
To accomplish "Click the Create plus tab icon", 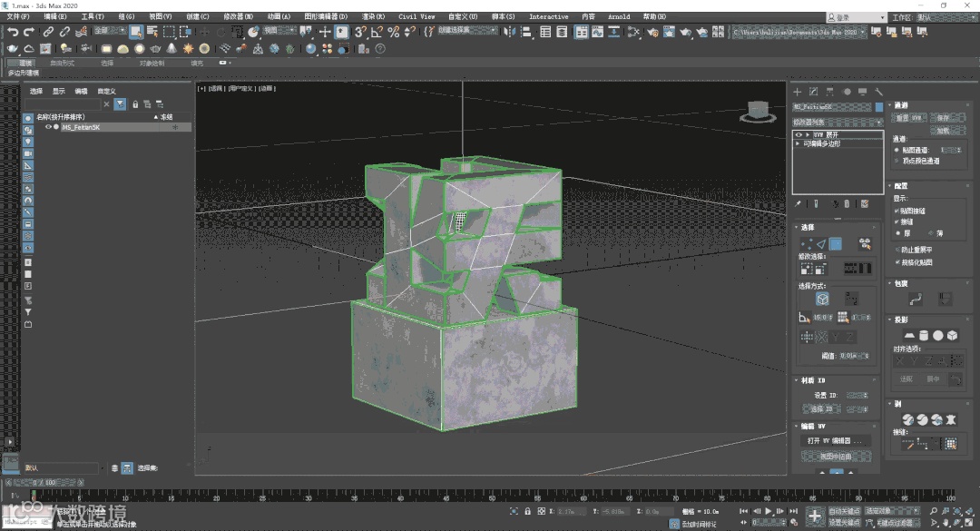I will click(x=798, y=92).
